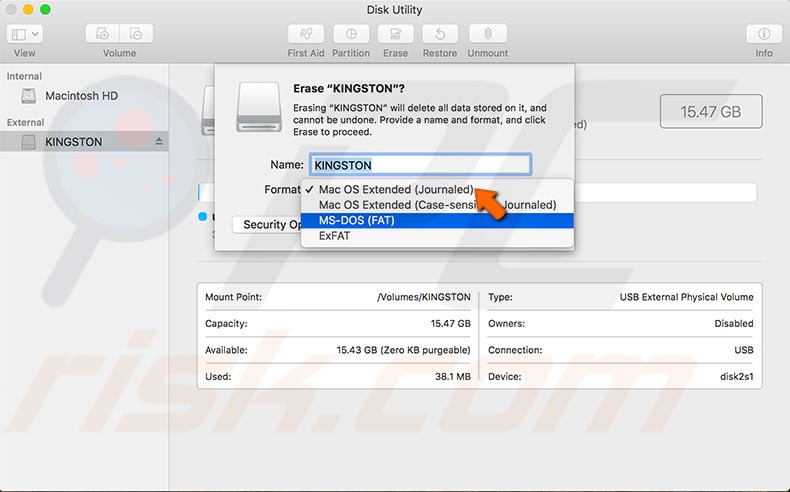Open the Partition tool

pos(350,34)
